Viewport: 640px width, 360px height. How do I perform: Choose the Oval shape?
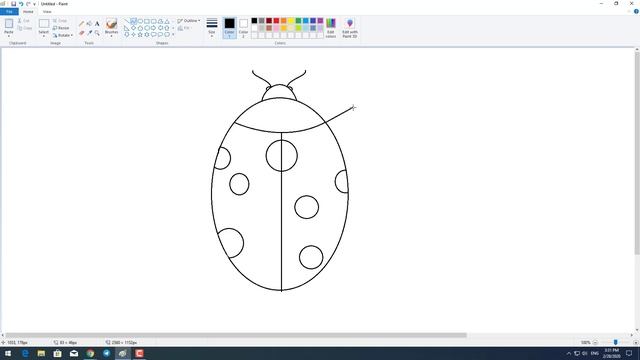(140, 21)
